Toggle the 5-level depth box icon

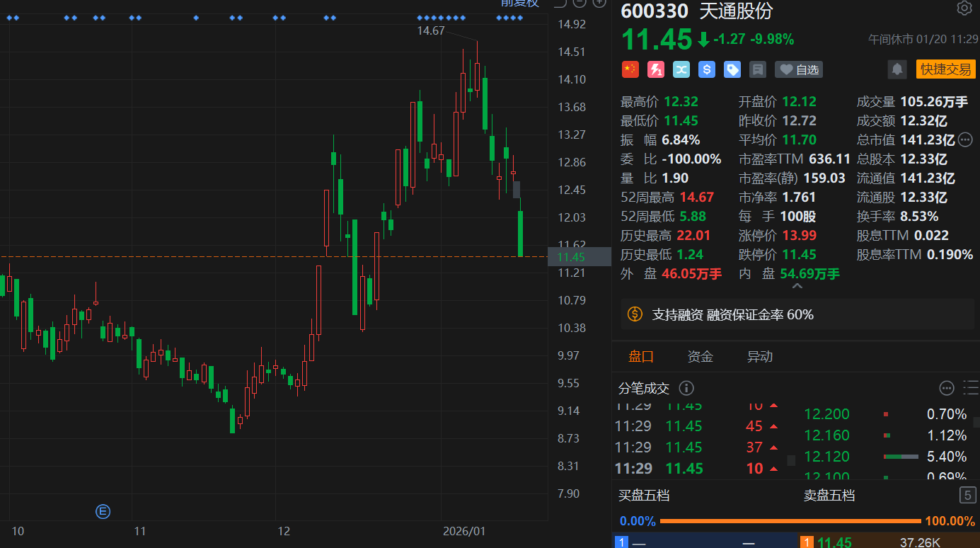coord(967,495)
